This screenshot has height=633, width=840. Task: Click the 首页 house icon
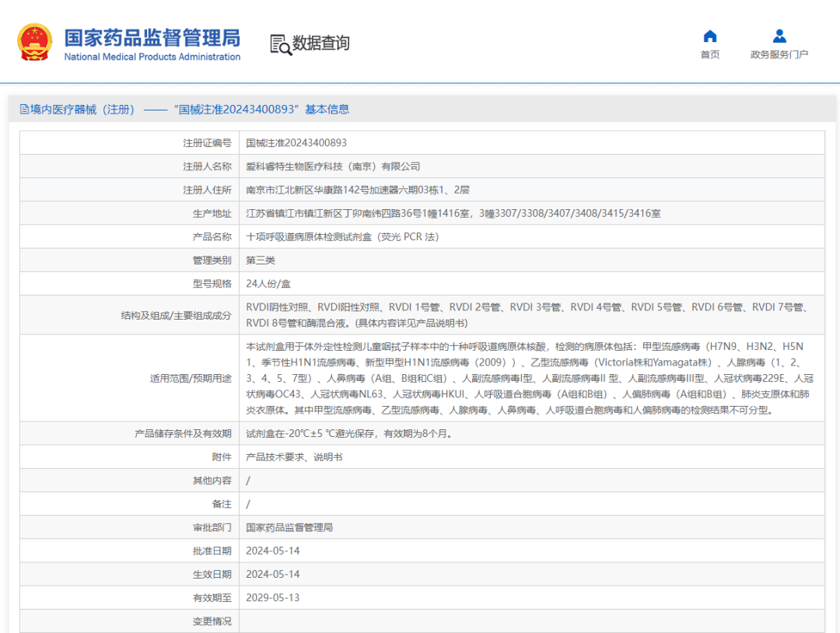tap(709, 37)
